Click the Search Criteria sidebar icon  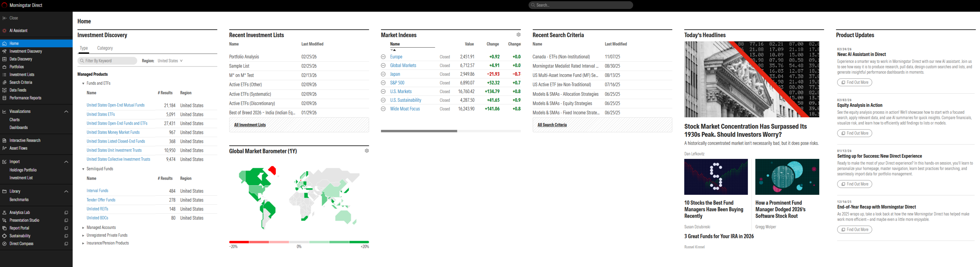pyautogui.click(x=5, y=83)
